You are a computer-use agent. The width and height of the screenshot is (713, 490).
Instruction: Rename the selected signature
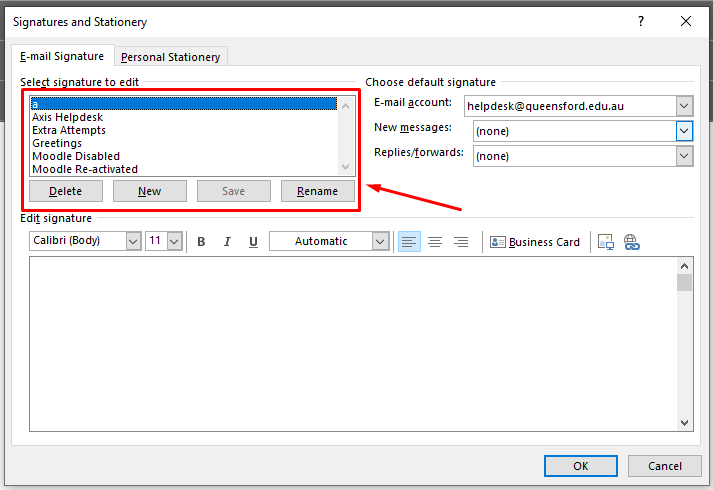317,191
